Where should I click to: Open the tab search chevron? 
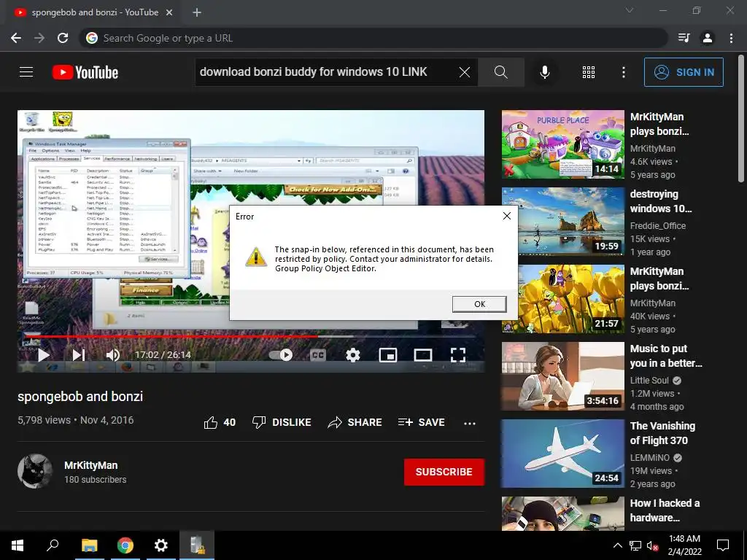click(x=630, y=10)
